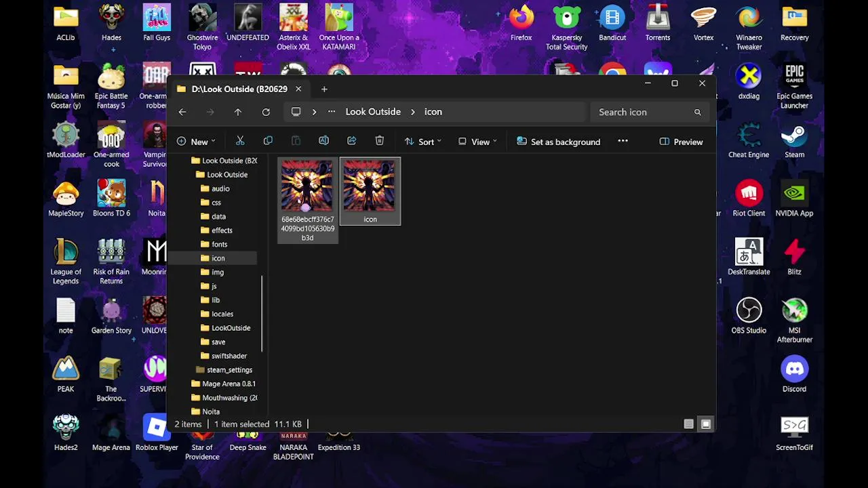Go up one folder level arrow
The image size is (868, 488).
238,112
